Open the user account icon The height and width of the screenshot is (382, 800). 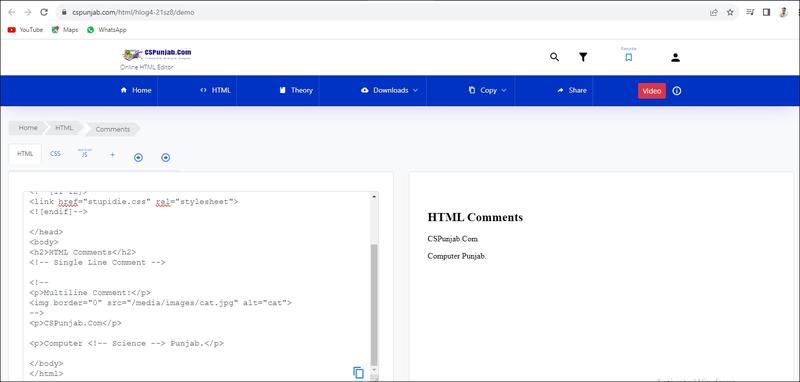676,58
